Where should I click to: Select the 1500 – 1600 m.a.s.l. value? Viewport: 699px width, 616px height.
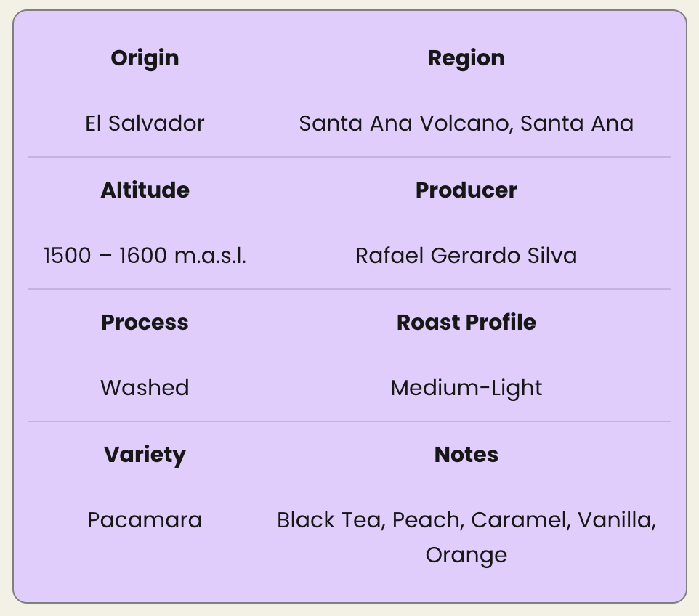pyautogui.click(x=145, y=256)
